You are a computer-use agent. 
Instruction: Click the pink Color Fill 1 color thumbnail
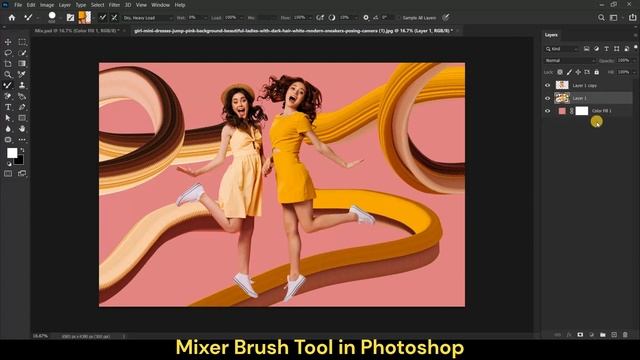click(562, 111)
